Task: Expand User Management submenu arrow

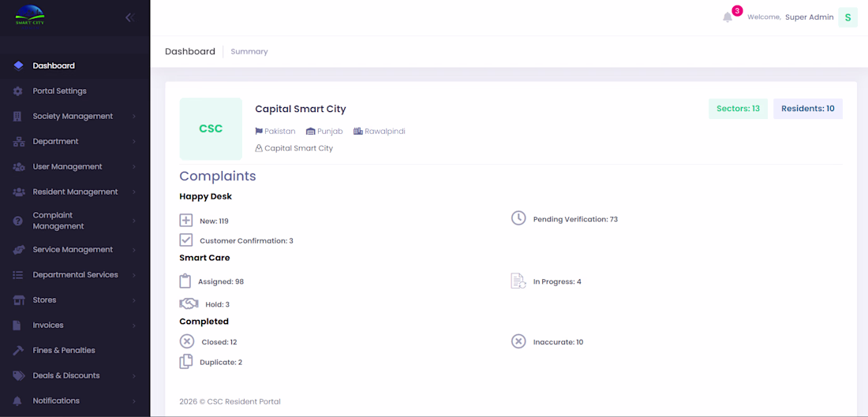Action: tap(134, 167)
